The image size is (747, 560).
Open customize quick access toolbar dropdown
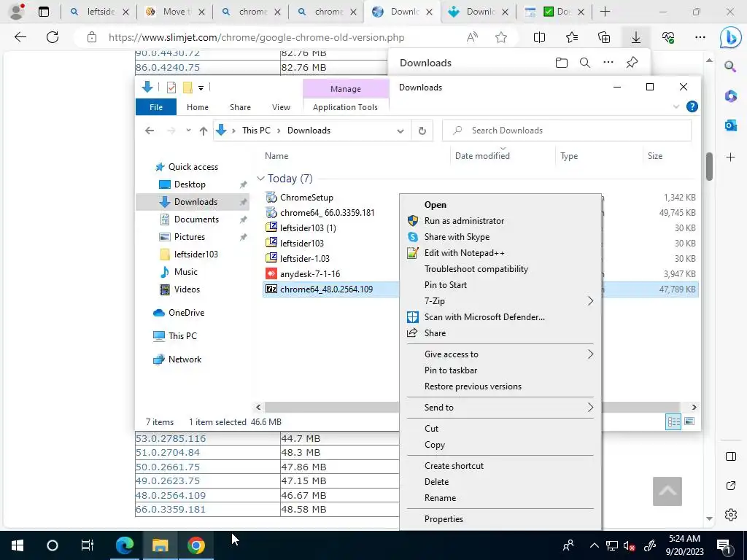point(201,87)
